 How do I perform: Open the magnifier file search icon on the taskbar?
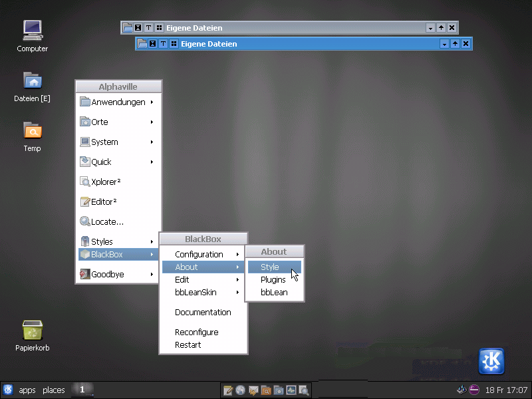point(304,390)
